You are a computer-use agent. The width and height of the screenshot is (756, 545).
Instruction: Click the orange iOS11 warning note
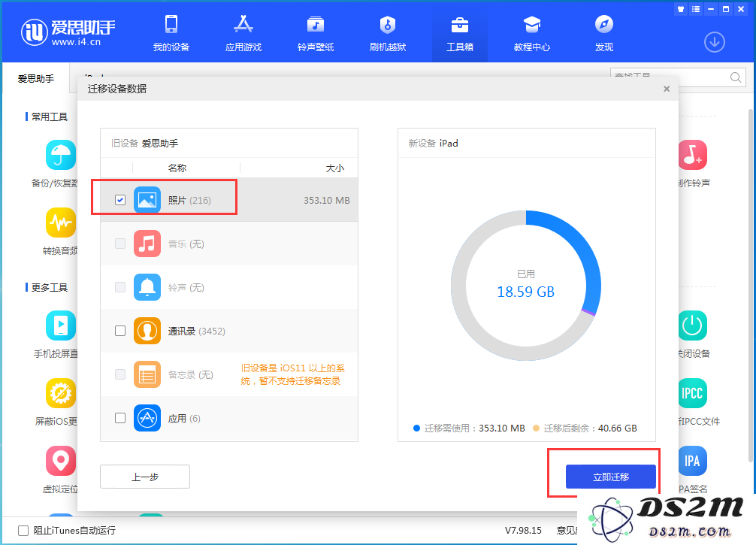coord(292,374)
